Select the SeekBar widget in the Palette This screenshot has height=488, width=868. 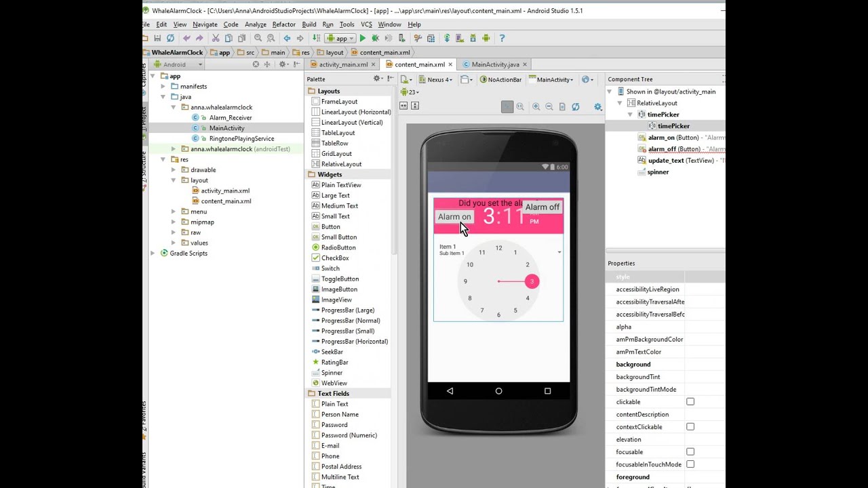click(332, 352)
